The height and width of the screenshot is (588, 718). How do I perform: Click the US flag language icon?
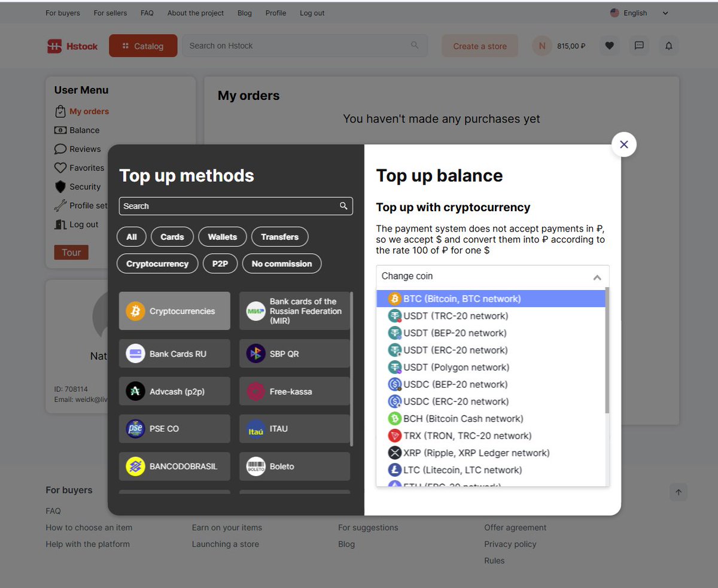(x=614, y=13)
